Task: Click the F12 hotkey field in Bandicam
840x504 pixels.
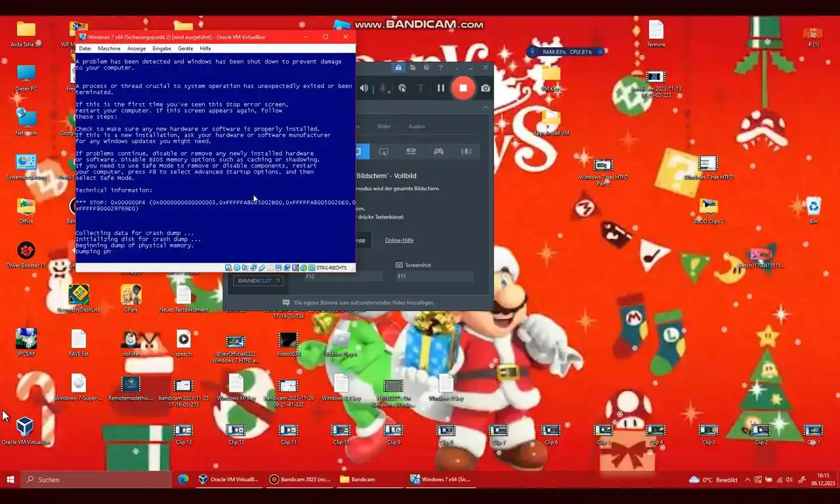Action: click(343, 277)
